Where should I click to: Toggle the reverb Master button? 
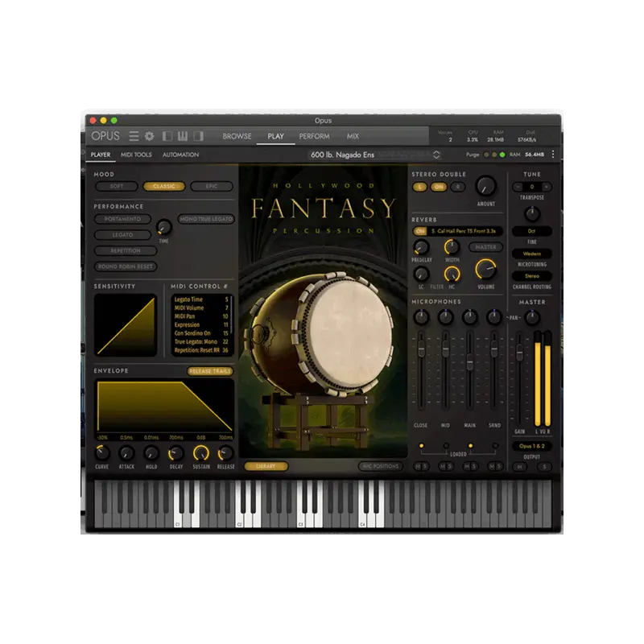click(485, 247)
